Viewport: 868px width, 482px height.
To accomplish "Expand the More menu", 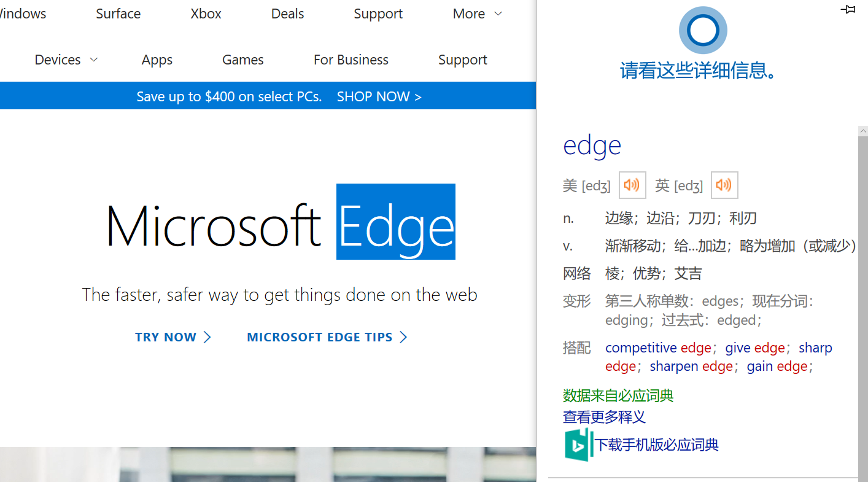I will click(478, 14).
